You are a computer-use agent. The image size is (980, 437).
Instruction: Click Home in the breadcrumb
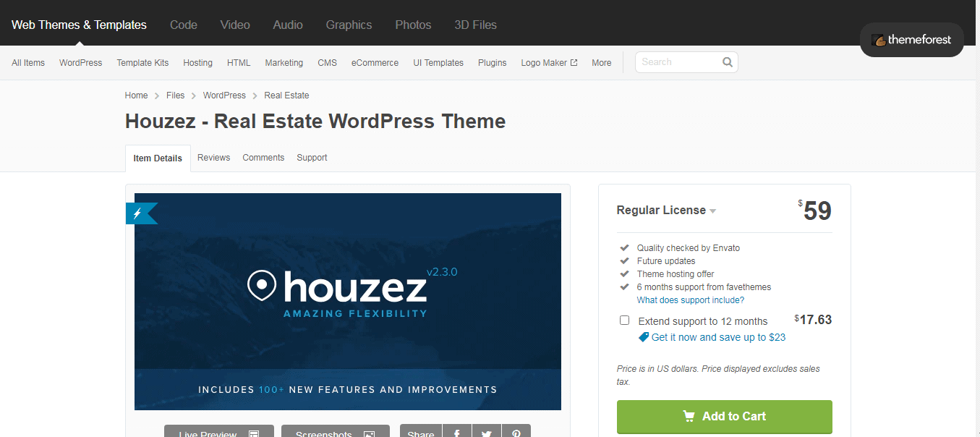(x=136, y=96)
